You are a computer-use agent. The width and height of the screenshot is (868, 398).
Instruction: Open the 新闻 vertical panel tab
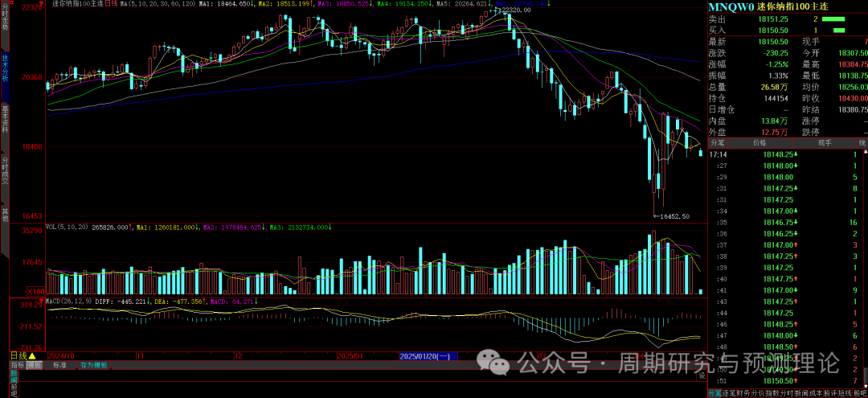click(13, 376)
